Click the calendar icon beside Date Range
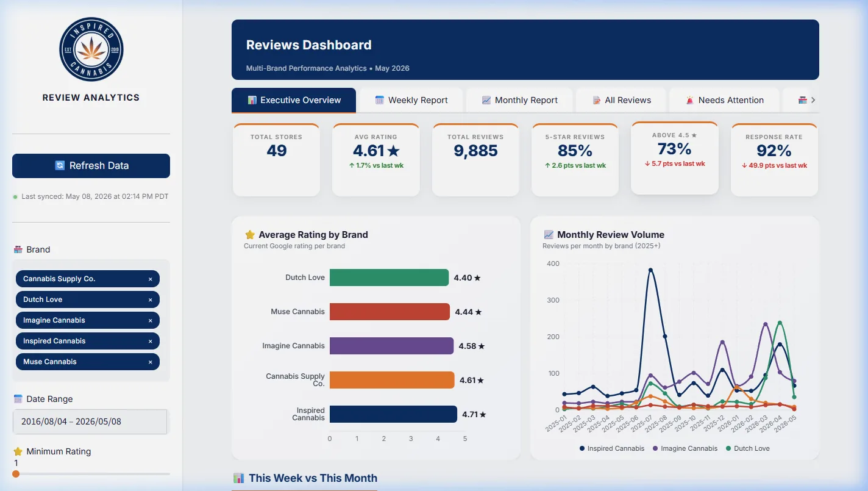The height and width of the screenshot is (491, 868). tap(18, 399)
